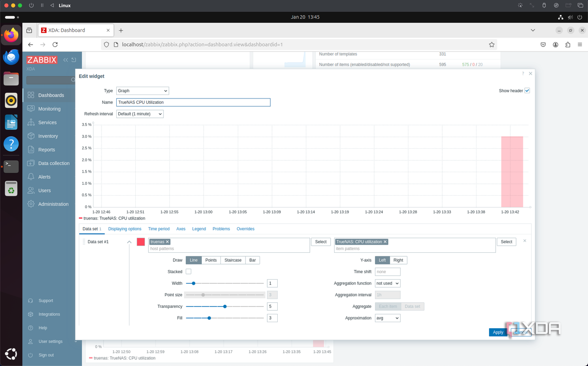Image resolution: width=588 pixels, height=366 pixels.
Task: Open Files from the Ubuntu dock
Action: pos(11,78)
